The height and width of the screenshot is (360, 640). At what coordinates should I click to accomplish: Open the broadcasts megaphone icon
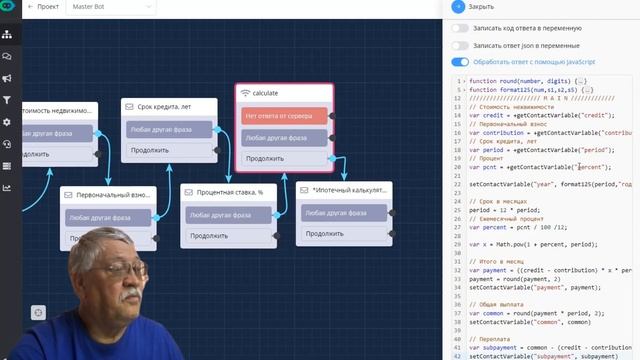pyautogui.click(x=7, y=78)
